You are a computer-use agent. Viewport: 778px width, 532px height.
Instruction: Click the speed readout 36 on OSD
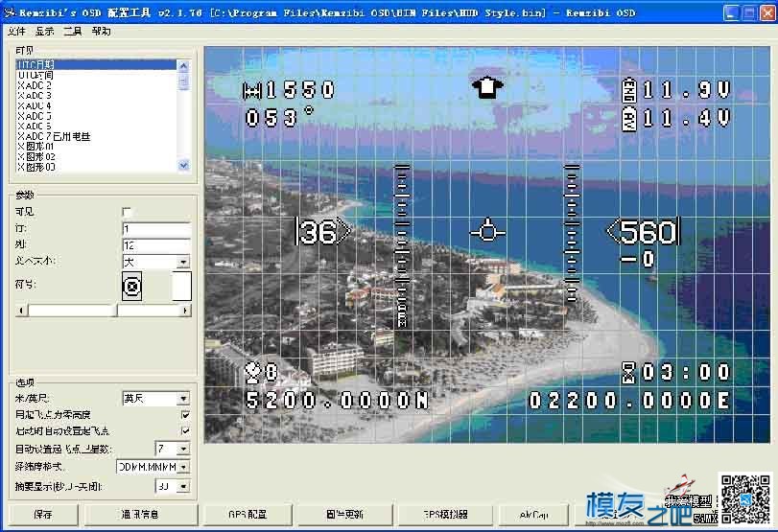click(322, 232)
